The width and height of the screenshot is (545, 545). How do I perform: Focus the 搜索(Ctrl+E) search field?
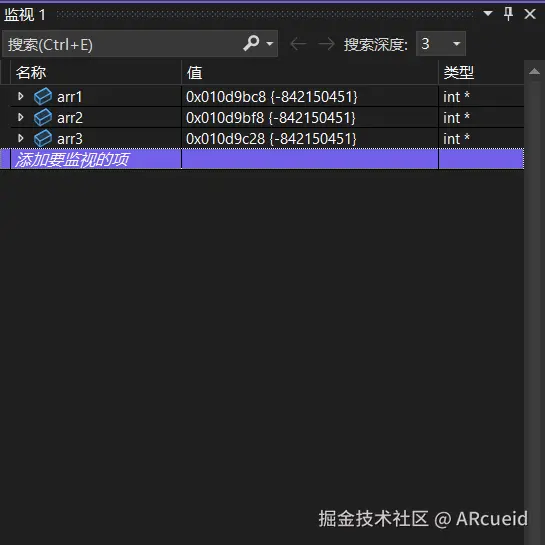pyautogui.click(x=140, y=44)
